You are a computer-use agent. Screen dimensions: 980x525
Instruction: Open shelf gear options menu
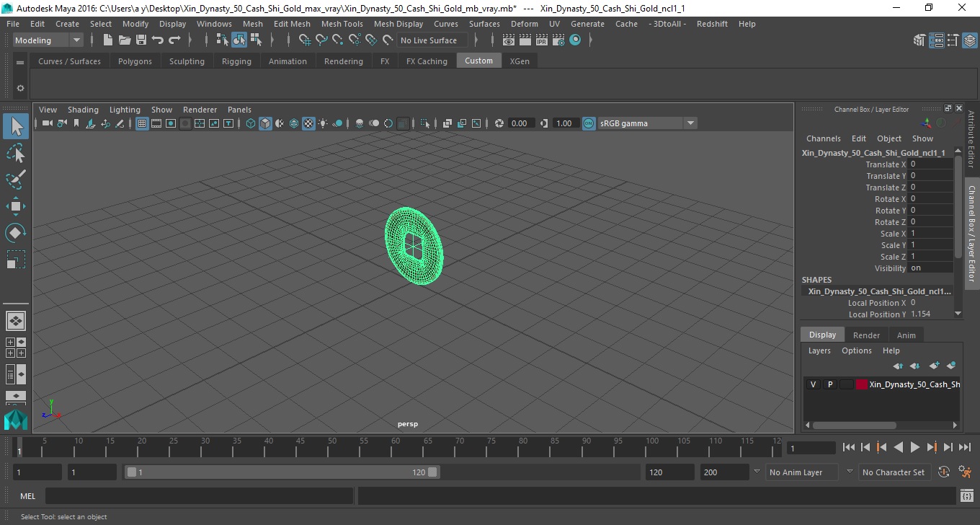20,89
